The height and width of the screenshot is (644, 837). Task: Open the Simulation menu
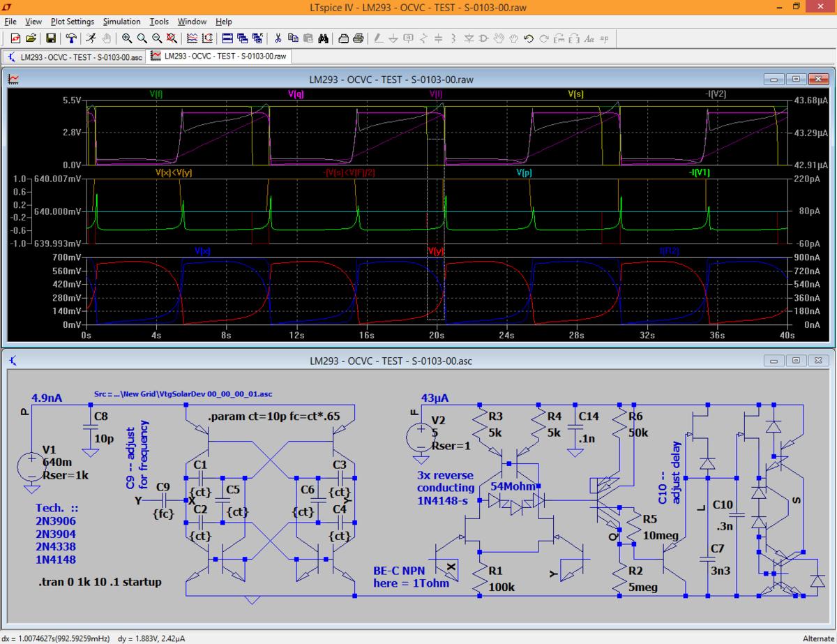pos(121,22)
